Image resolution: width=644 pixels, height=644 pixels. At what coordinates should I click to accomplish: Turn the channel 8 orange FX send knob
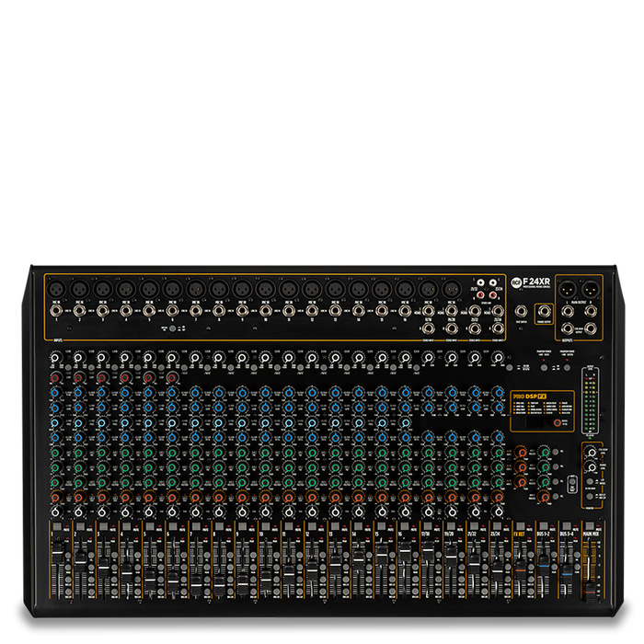[219, 498]
